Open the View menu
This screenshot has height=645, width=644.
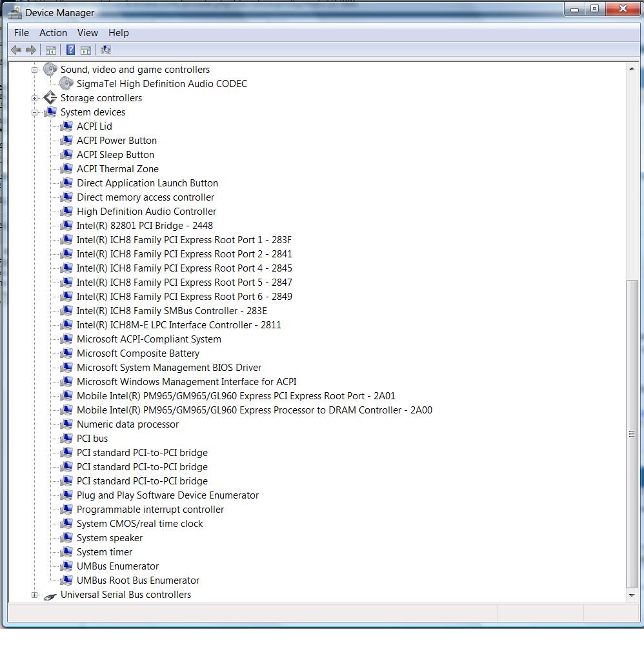pos(88,33)
